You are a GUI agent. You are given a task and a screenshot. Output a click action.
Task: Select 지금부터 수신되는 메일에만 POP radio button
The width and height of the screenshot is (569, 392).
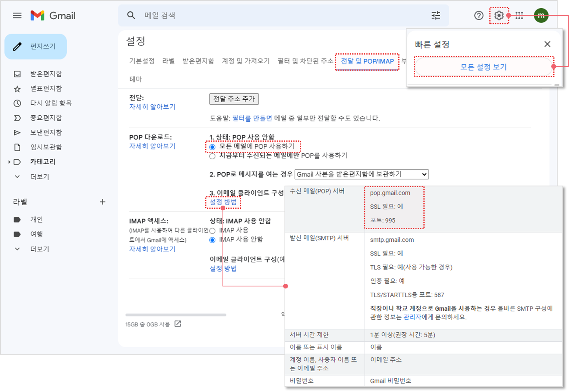(x=212, y=156)
